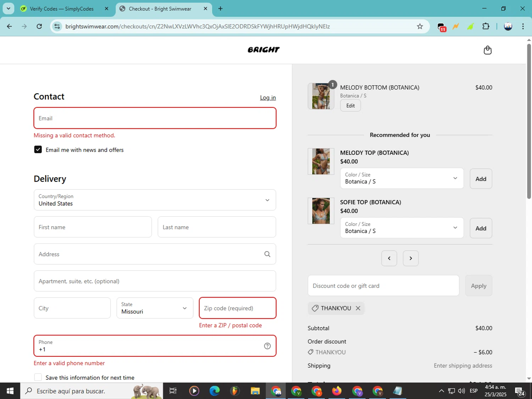Close the Verify Codes SimplyCodes tab
This screenshot has height=399, width=532.
point(106,9)
